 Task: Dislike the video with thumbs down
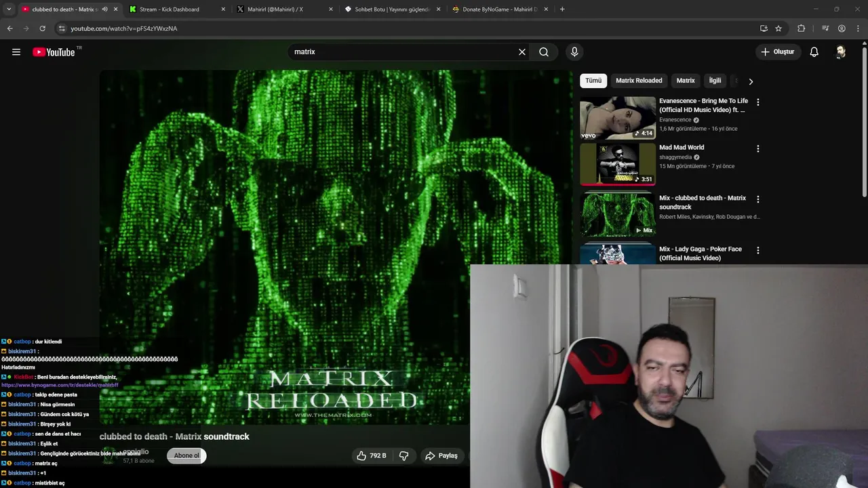tap(403, 455)
